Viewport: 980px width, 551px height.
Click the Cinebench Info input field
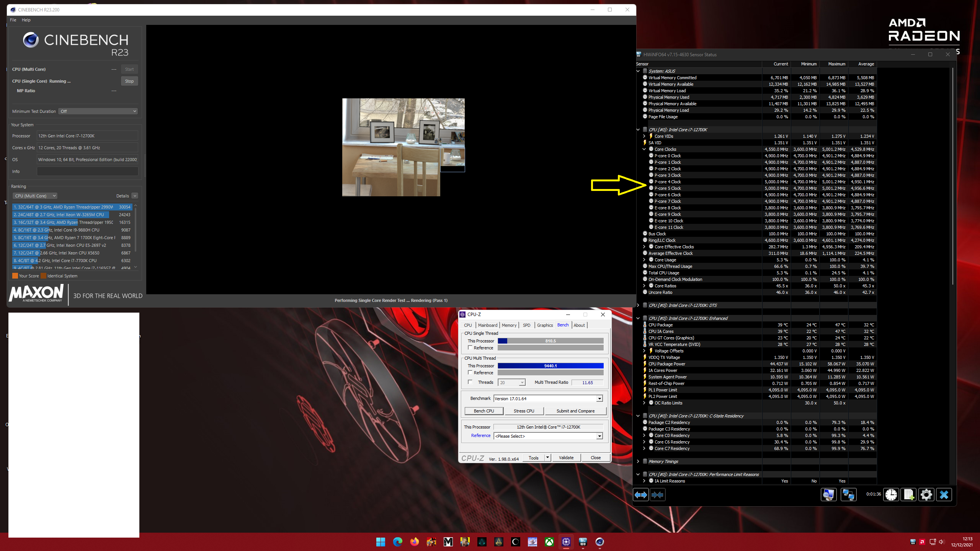click(88, 171)
